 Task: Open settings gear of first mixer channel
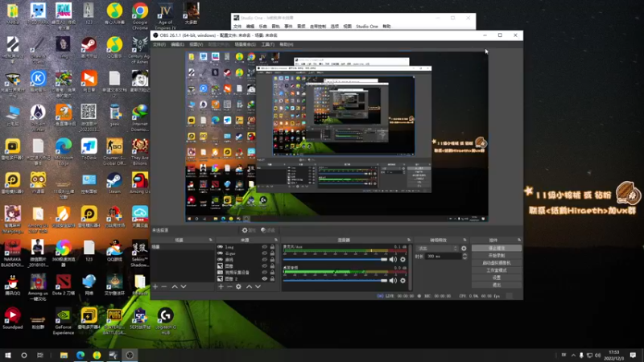[403, 259]
